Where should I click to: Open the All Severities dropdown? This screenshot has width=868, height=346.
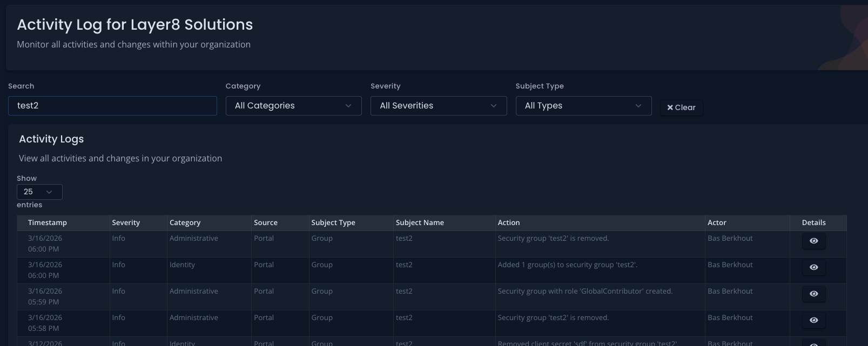tap(439, 106)
